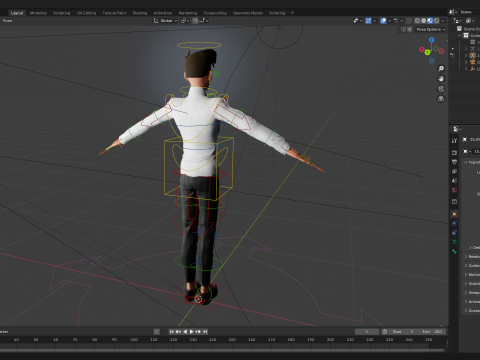Image resolution: width=480 pixels, height=360 pixels.
Task: Click the zoom magnifier viewport gizmo
Action: pyautogui.click(x=441, y=69)
